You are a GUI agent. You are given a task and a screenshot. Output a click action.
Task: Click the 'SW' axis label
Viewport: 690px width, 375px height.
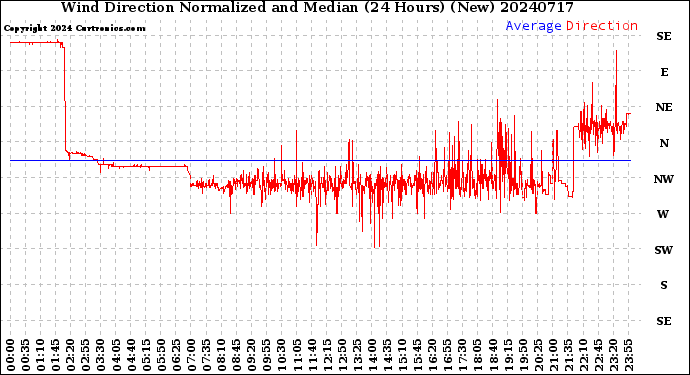click(664, 250)
